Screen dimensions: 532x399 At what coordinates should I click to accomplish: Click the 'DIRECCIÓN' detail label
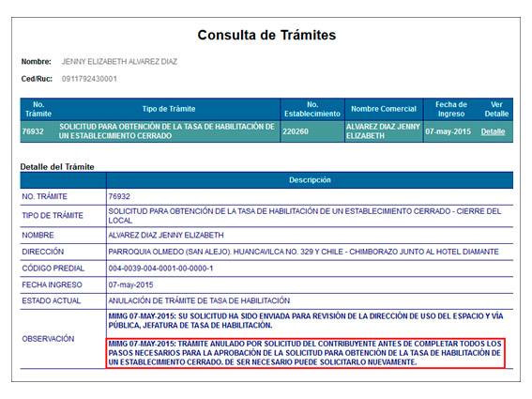pyautogui.click(x=43, y=252)
